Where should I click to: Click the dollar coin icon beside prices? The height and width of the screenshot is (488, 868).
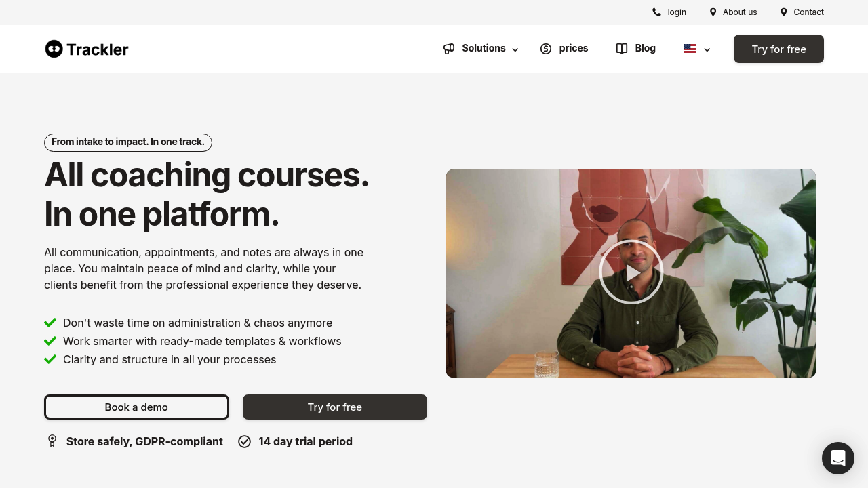click(x=546, y=49)
